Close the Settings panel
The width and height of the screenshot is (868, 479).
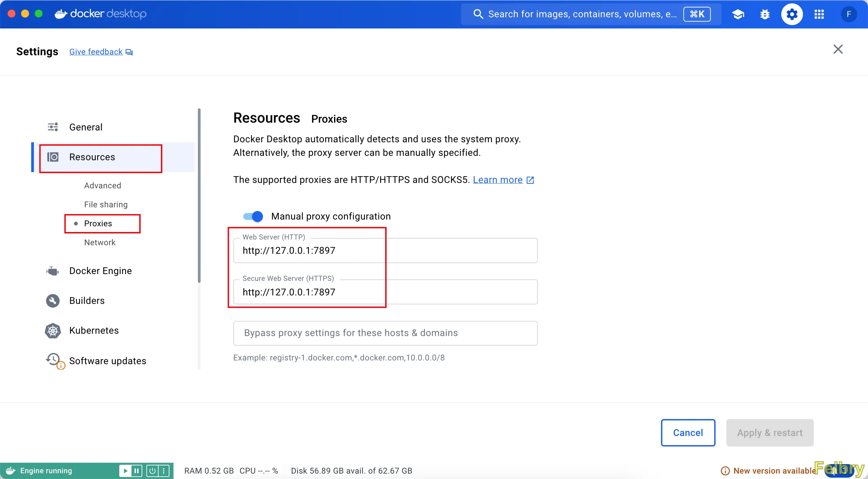tap(838, 49)
